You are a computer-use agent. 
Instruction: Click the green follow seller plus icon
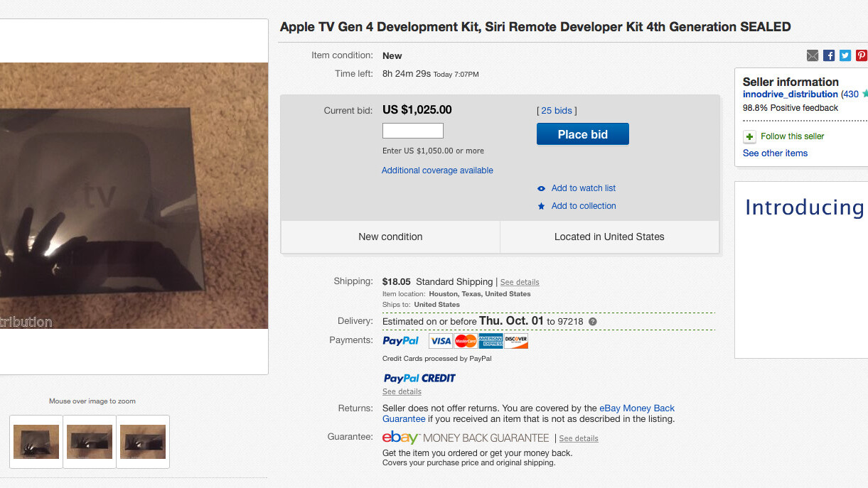click(749, 136)
